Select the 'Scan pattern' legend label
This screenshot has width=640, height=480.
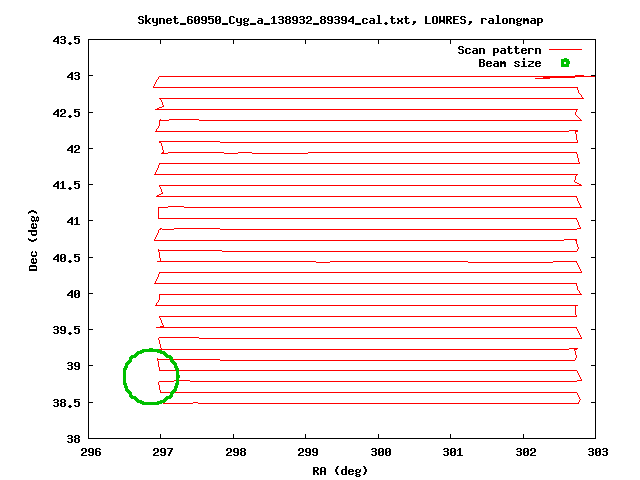[x=499, y=50]
